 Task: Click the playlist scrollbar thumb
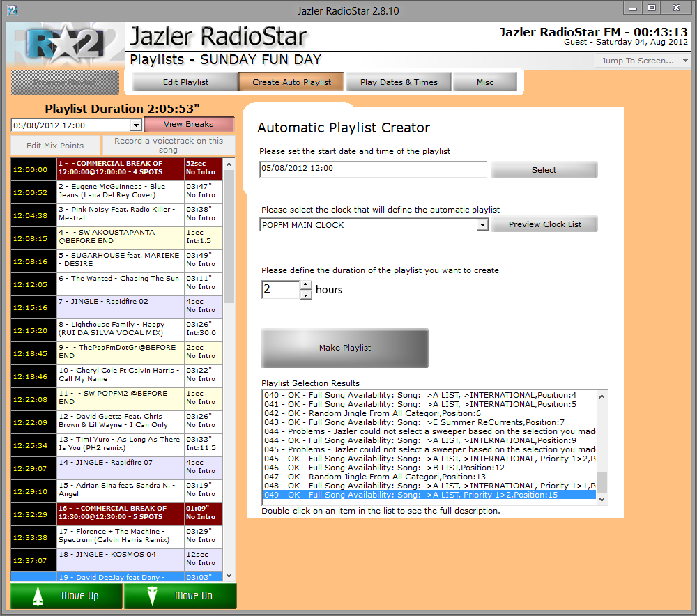[x=229, y=237]
